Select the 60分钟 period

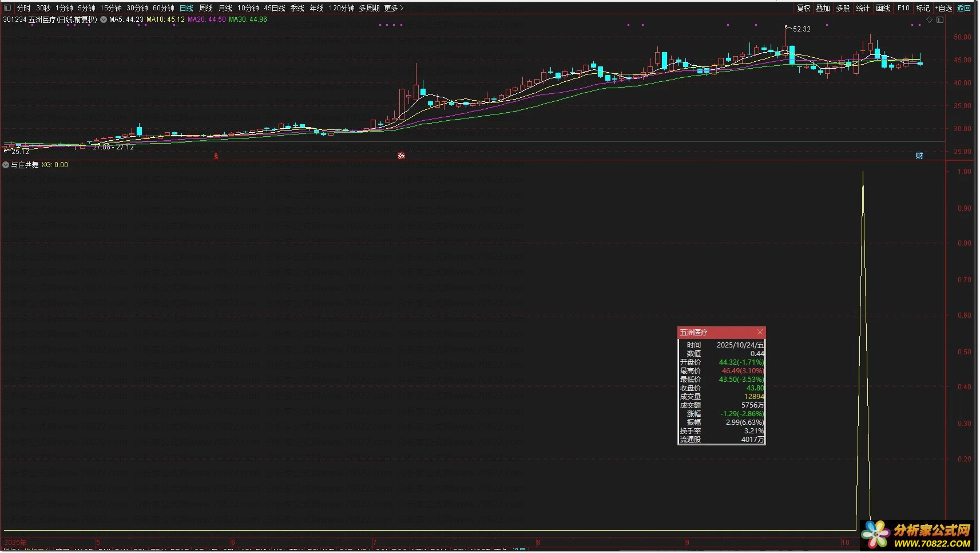(164, 8)
